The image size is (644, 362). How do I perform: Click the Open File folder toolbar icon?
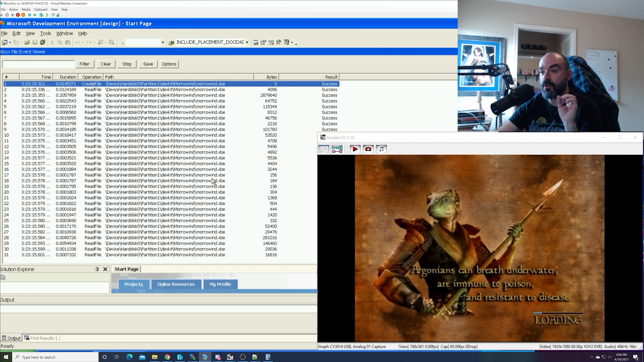tap(27, 42)
